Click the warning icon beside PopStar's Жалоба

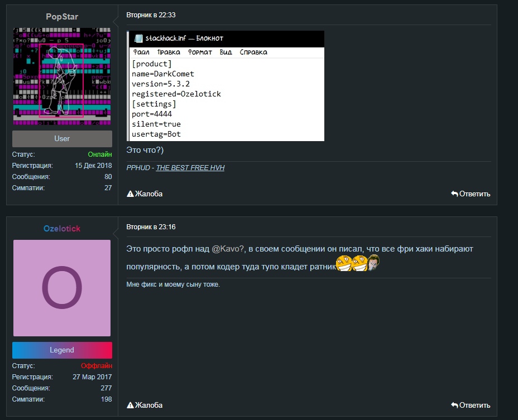point(131,194)
